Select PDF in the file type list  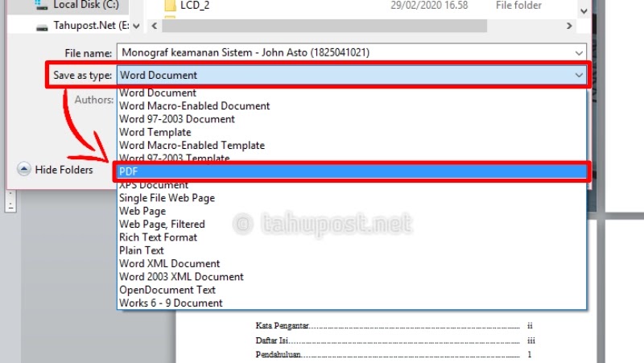click(352, 171)
